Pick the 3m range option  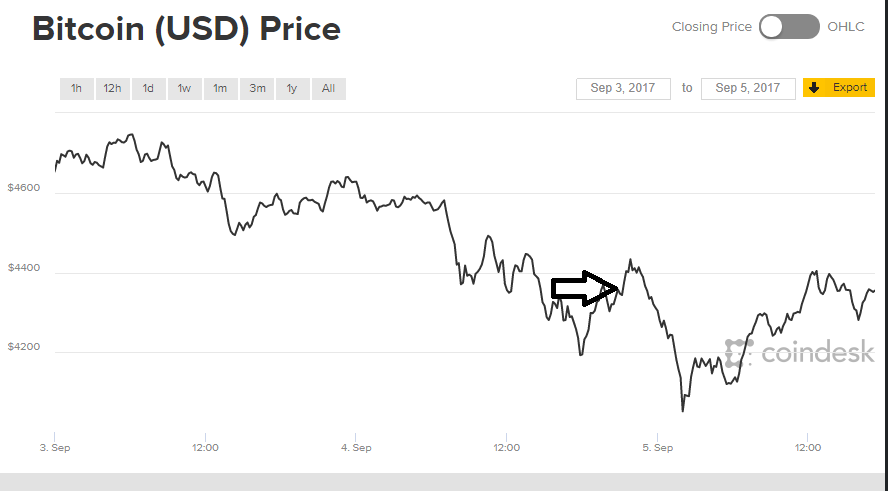point(257,88)
